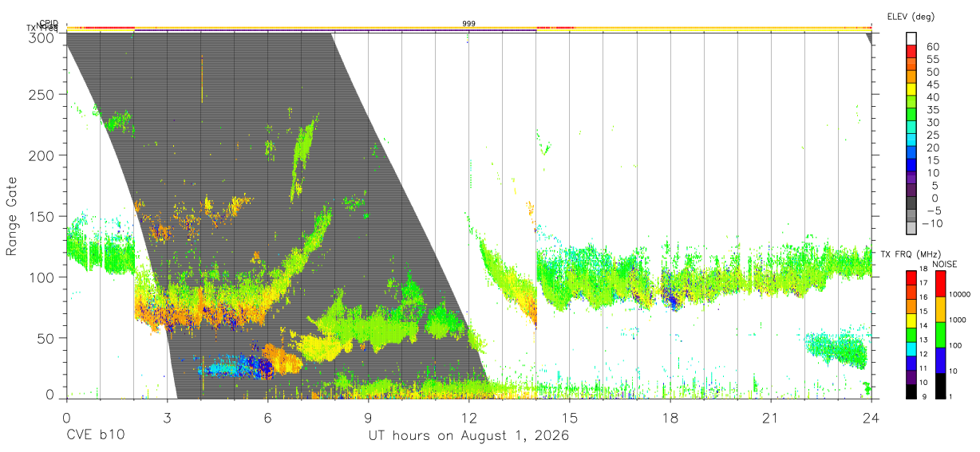Click the '21' hour tick on UT axis
This screenshot has width=980, height=452.
tap(770, 418)
